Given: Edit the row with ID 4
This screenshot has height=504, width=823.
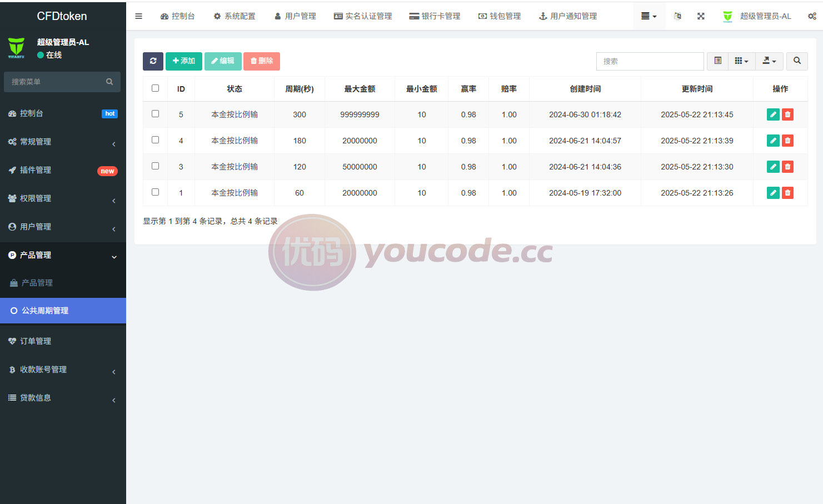Looking at the screenshot, I should 773,141.
